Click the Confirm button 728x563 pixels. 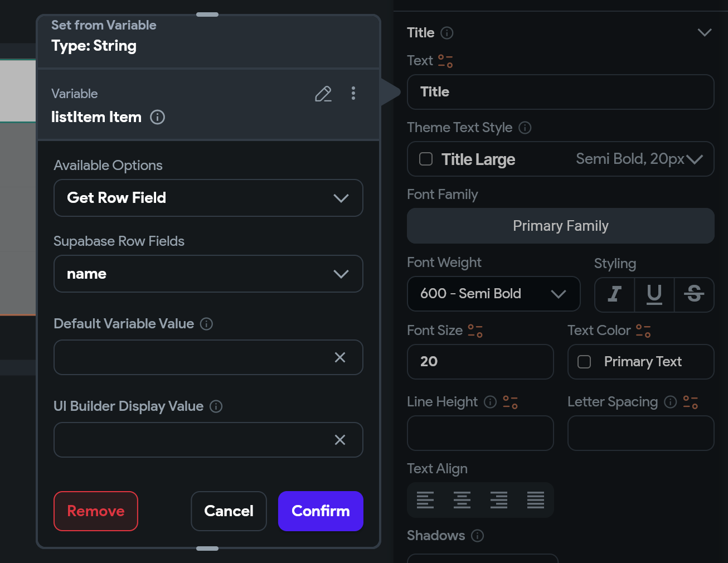coord(321,511)
